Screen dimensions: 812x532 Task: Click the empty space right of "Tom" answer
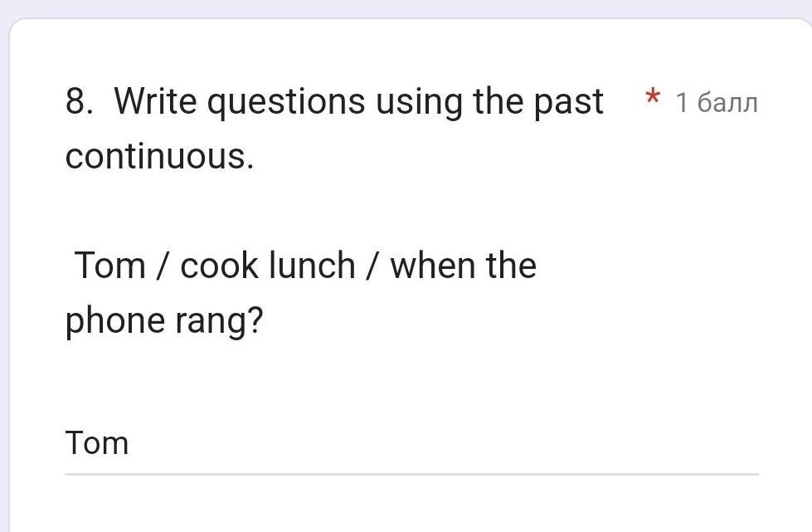point(440,443)
